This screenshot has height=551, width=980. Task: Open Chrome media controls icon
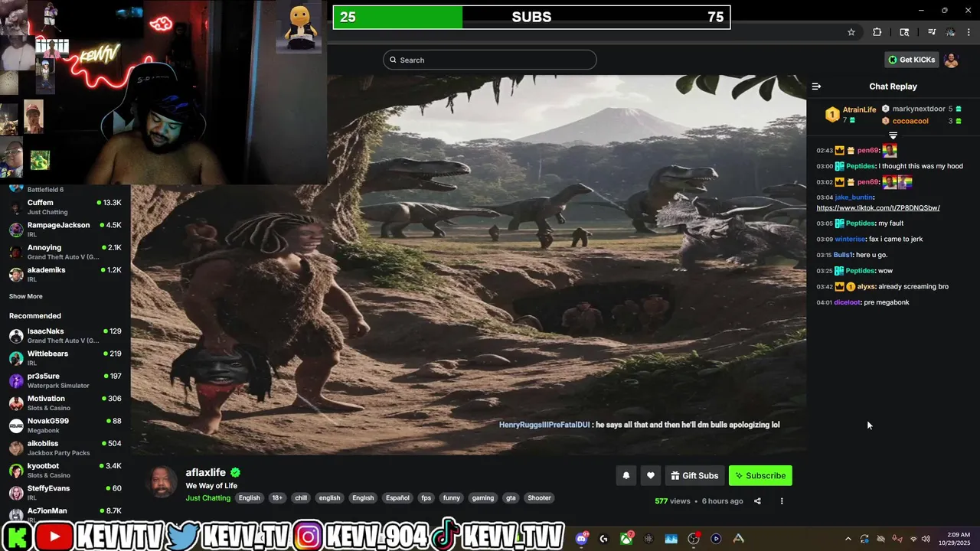(x=932, y=32)
